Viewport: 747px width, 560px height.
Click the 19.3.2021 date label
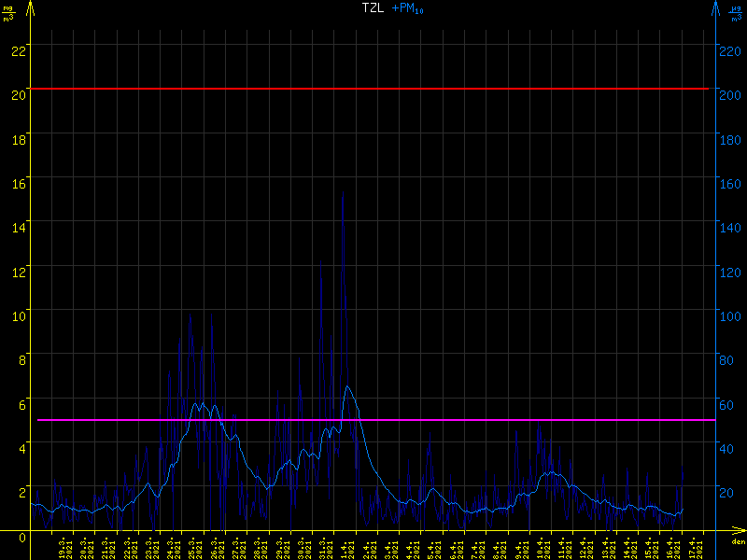[x=65, y=548]
